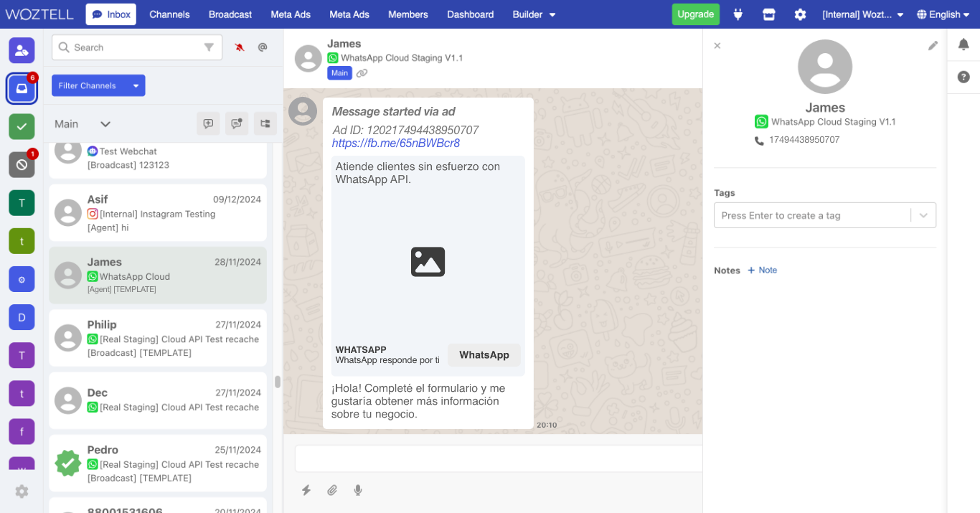Open the Asif Instagram Testing conversation
Viewport: 980px width, 513px height.
158,213
